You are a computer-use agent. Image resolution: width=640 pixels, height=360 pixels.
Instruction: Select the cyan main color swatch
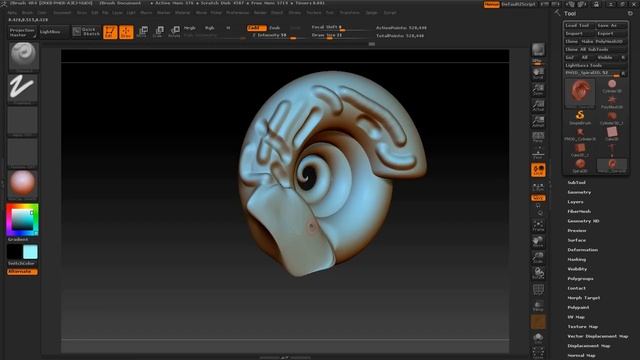point(30,252)
